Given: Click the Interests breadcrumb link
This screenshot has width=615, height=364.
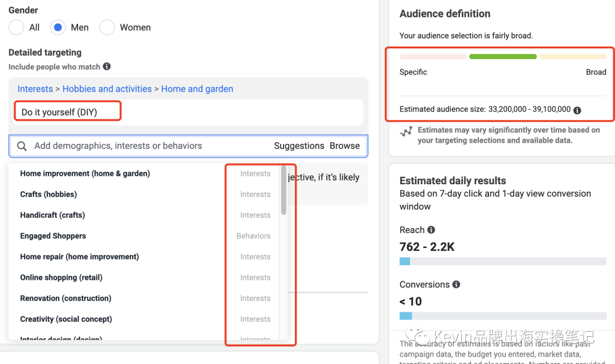Looking at the screenshot, I should (x=35, y=89).
